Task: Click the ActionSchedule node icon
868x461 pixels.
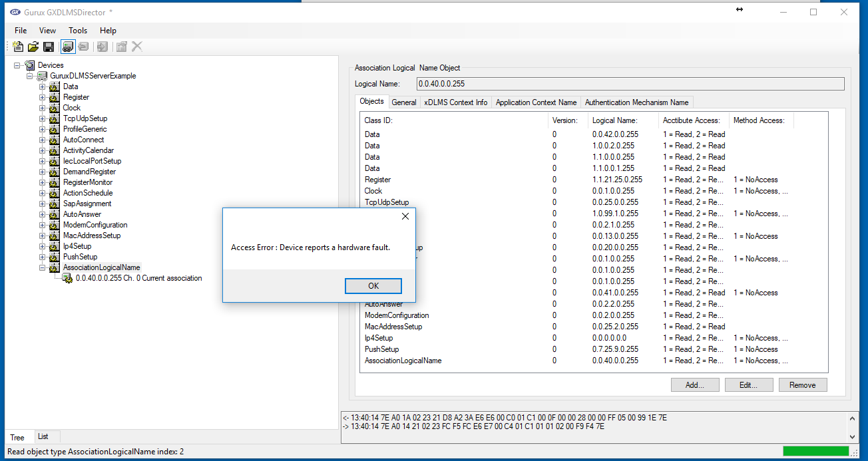Action: pos(55,193)
